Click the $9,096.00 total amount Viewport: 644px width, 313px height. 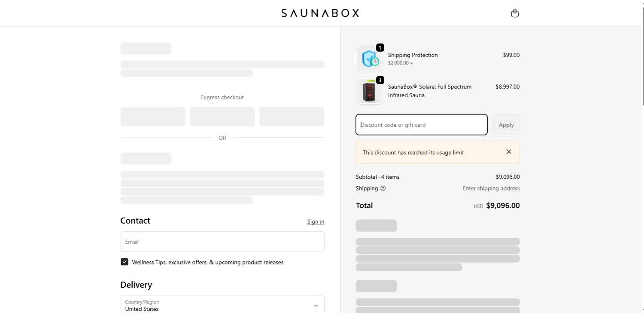coord(503,206)
